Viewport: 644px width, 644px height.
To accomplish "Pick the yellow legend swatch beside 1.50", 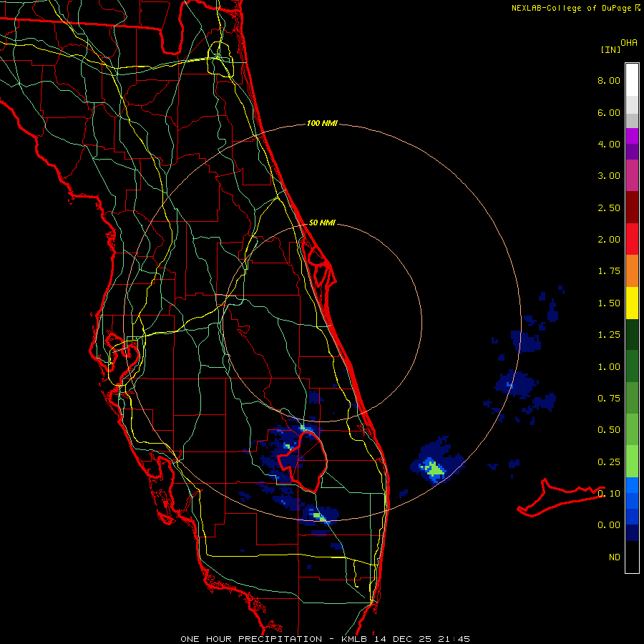I will [x=632, y=303].
